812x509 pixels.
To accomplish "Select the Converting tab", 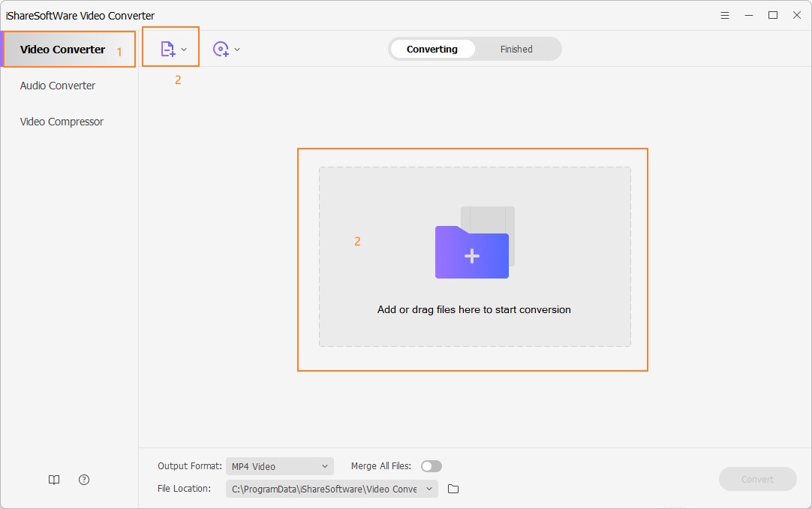I will [x=432, y=49].
